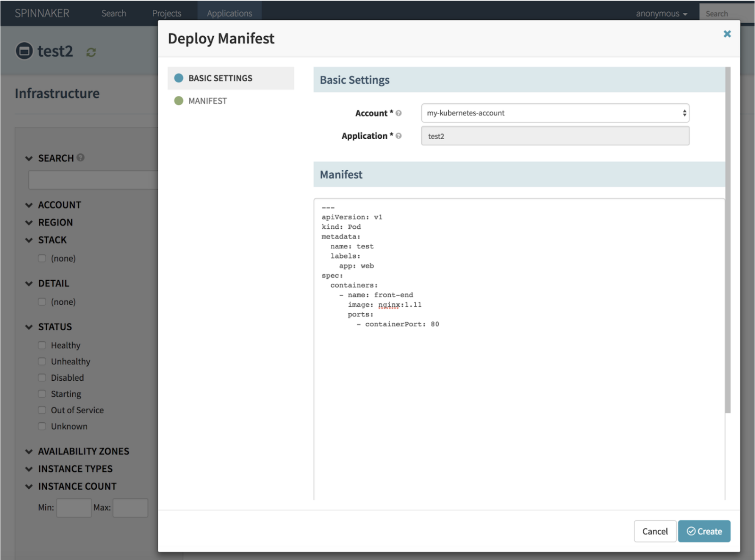Open Applications in top navigation
The height and width of the screenshot is (560, 755).
click(229, 13)
